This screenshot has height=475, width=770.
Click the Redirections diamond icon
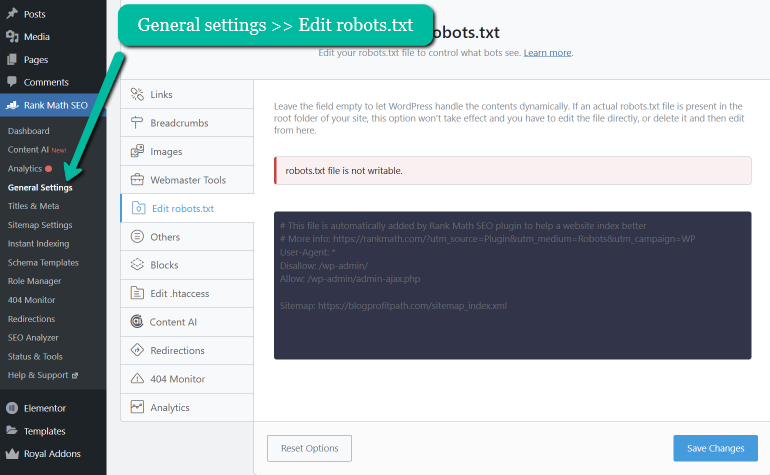tap(137, 350)
